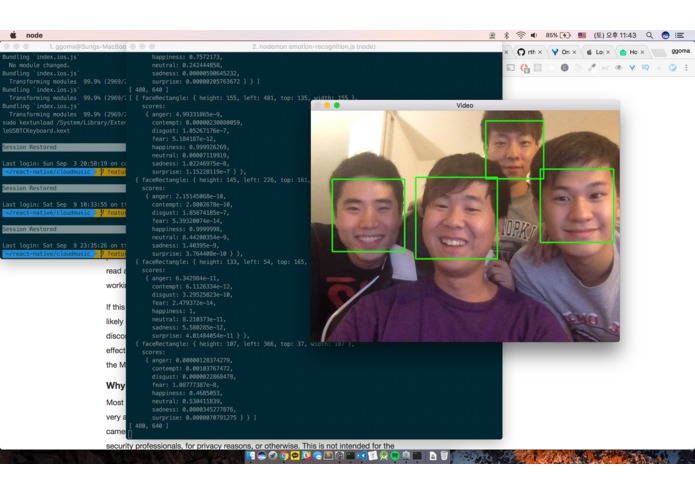Open Google Chrome from the Dock
The height and width of the screenshot is (494, 695).
coord(284,455)
